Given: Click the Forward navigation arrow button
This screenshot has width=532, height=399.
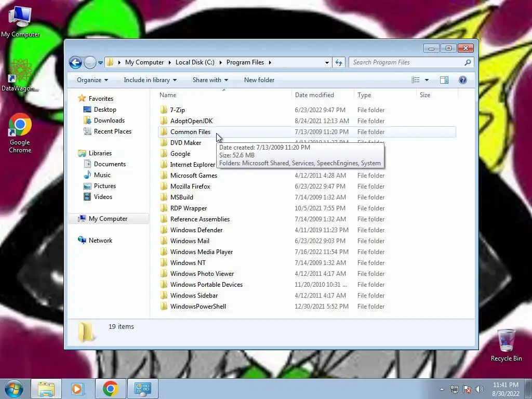Looking at the screenshot, I should [x=90, y=62].
